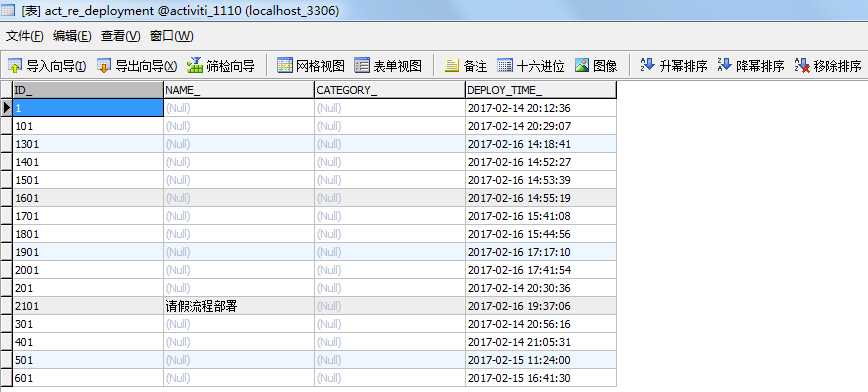Select ID cell 1601
Viewport: 868px width, 392px height.
click(x=87, y=198)
